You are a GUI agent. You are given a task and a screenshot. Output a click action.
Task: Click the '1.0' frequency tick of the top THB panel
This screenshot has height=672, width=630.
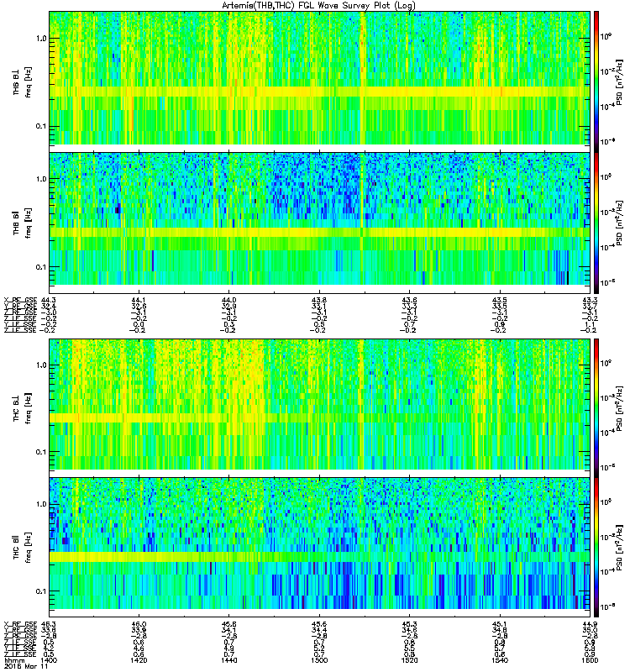(x=41, y=39)
